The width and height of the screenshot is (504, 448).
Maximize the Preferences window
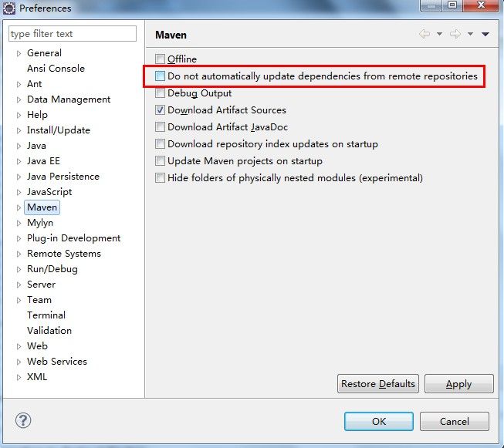tap(452, 5)
